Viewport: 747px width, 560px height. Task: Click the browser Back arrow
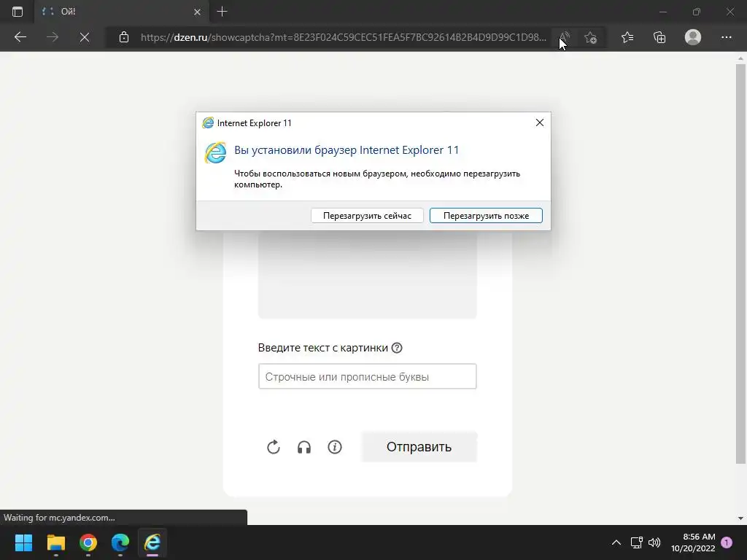(20, 37)
